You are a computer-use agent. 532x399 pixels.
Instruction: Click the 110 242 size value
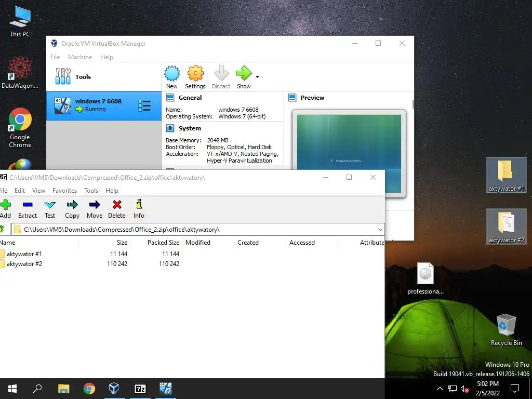tap(117, 263)
